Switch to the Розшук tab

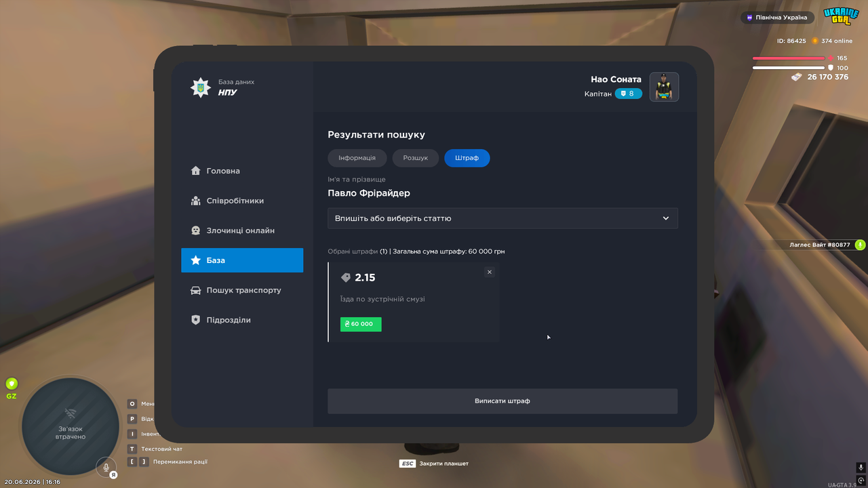pyautogui.click(x=416, y=158)
